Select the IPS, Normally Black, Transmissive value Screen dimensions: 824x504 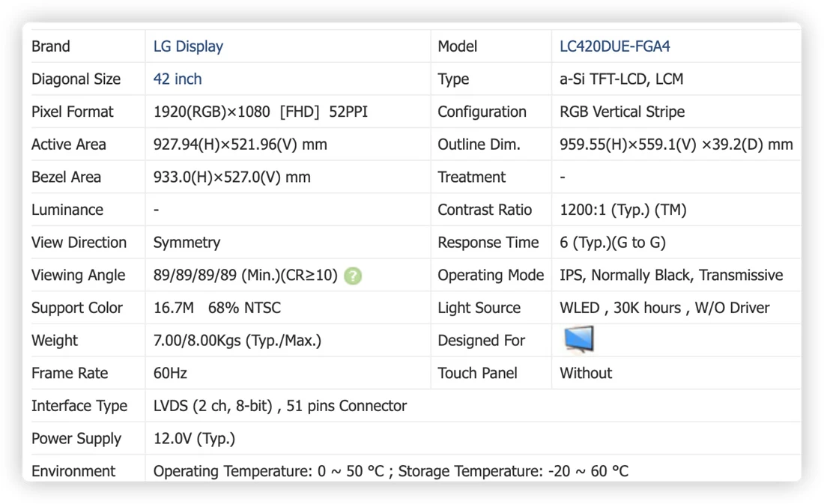point(671,275)
